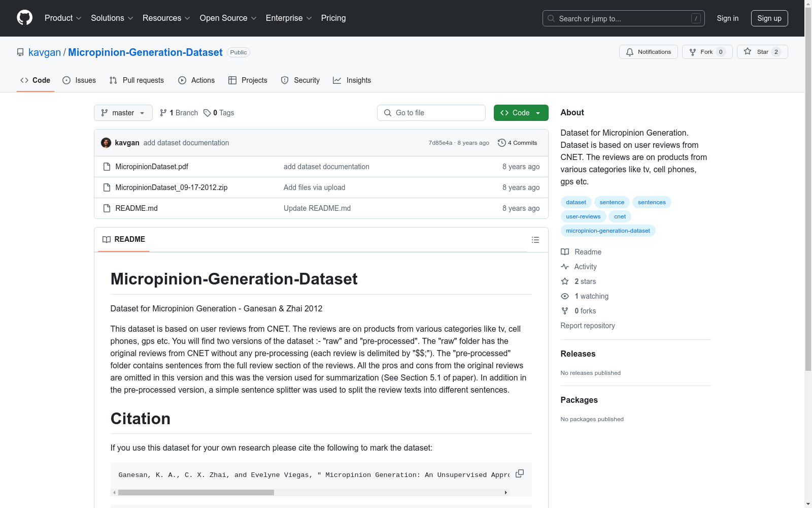The height and width of the screenshot is (508, 812).
Task: Click the Sign in link
Action: [728, 18]
